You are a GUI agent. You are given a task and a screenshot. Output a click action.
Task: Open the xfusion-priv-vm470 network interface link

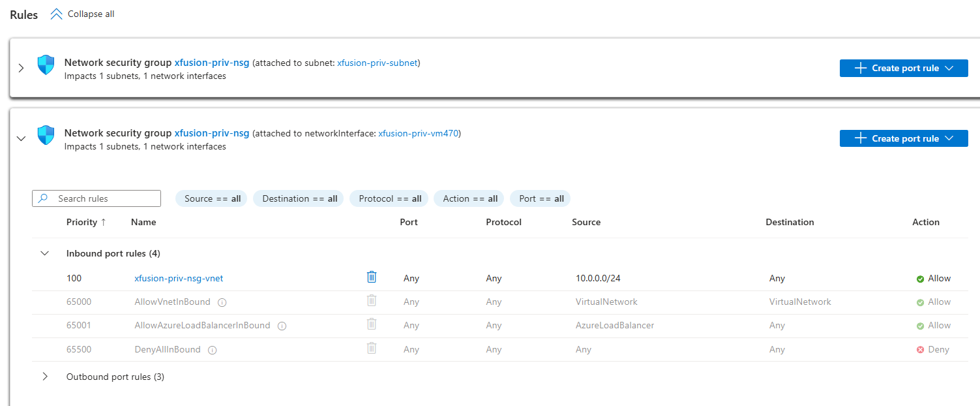click(419, 133)
